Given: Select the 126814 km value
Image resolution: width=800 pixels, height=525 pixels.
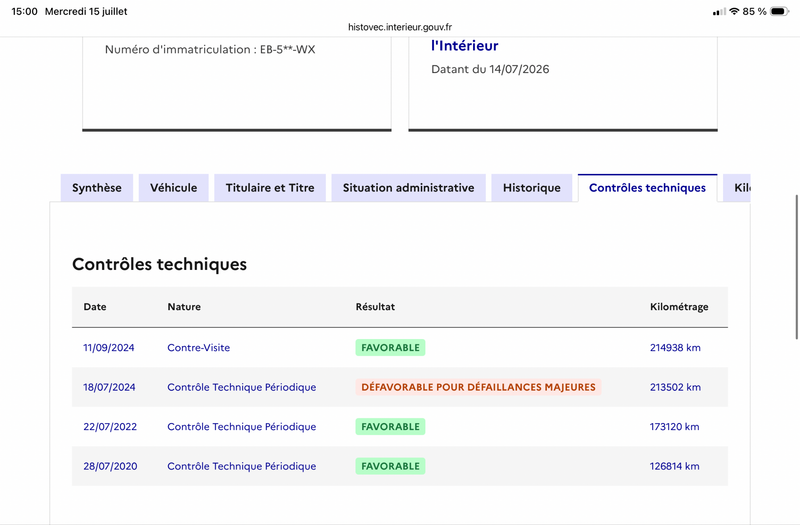Looking at the screenshot, I should [x=674, y=466].
